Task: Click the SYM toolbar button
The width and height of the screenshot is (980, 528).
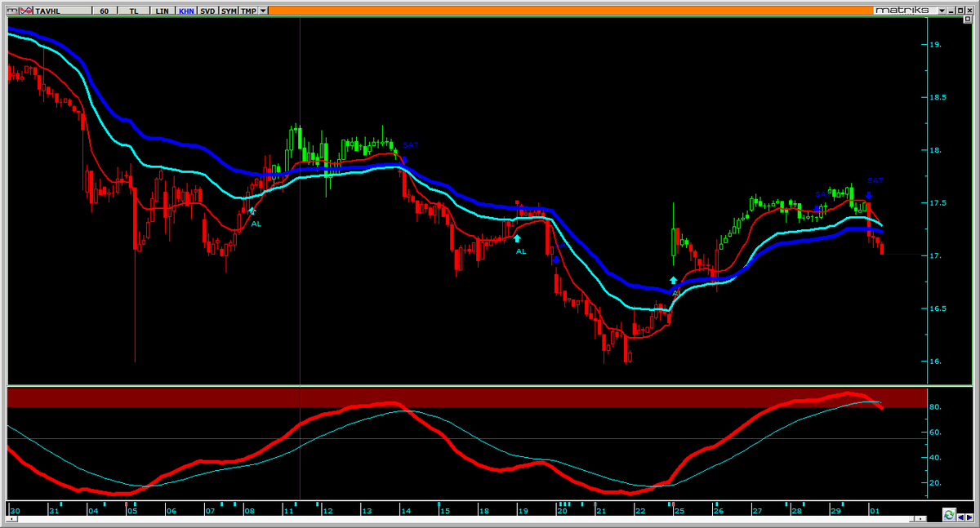Action: tap(229, 11)
